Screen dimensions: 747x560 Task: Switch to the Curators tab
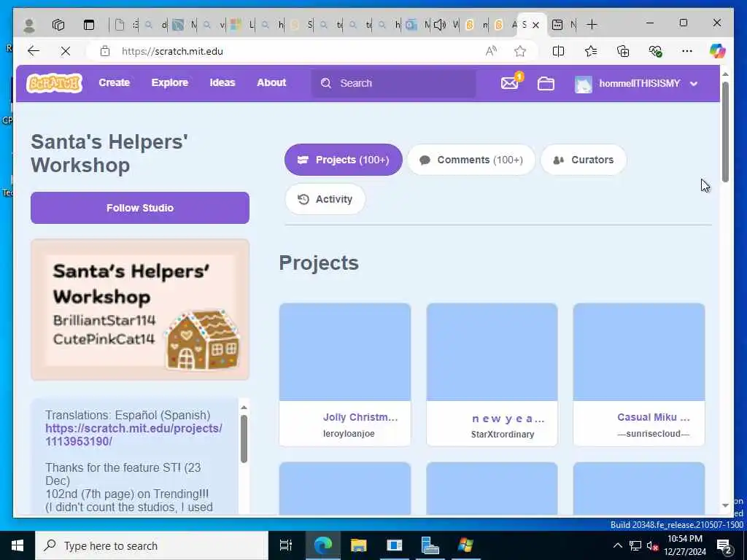click(583, 160)
